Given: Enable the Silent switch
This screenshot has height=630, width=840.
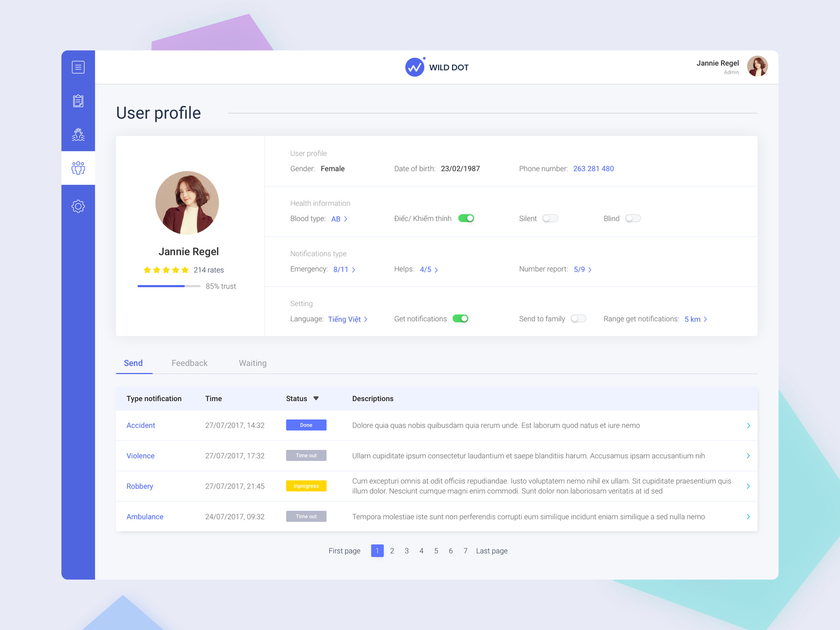Looking at the screenshot, I should pos(550,218).
